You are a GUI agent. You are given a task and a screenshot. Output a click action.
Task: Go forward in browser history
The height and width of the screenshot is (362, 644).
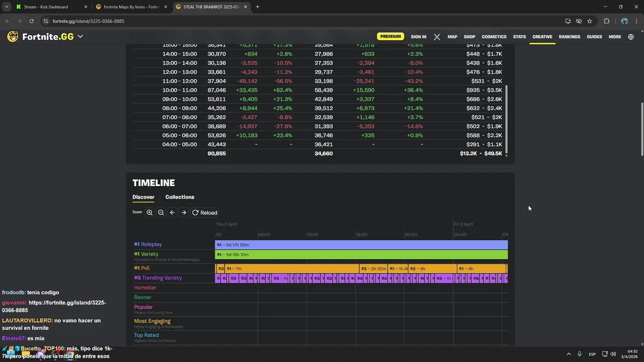tap(19, 21)
